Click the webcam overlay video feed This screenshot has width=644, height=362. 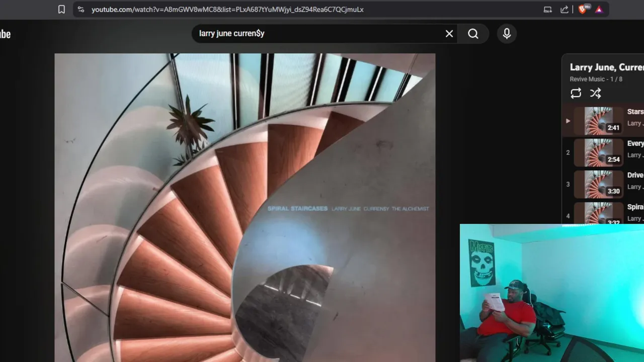(552, 293)
